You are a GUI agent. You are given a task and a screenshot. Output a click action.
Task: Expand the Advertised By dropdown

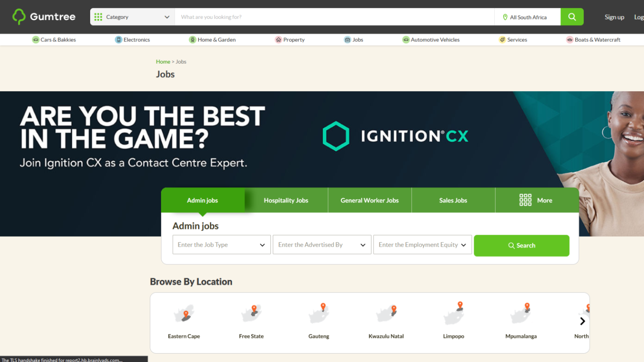(322, 245)
